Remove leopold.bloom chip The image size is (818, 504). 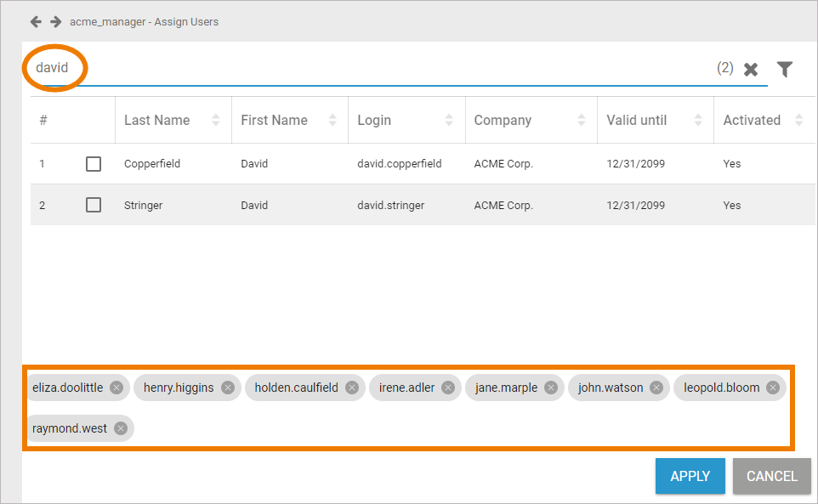point(773,388)
